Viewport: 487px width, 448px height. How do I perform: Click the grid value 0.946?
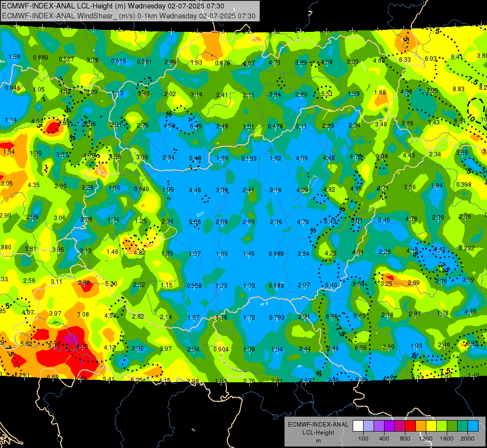coord(13,88)
